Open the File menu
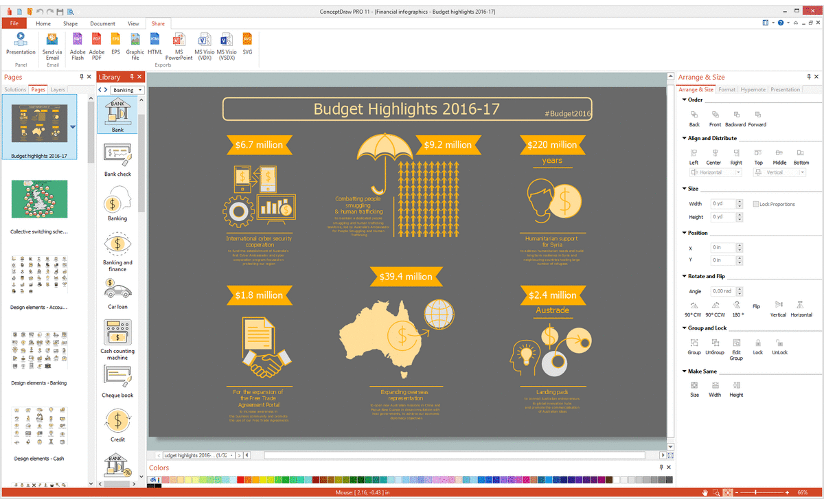Image resolution: width=824 pixels, height=504 pixels. [14, 23]
